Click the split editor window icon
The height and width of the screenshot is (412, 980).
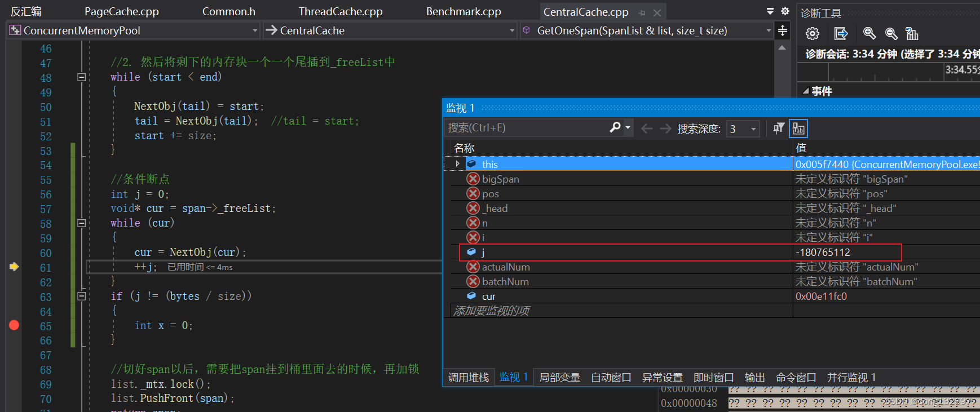(x=783, y=30)
